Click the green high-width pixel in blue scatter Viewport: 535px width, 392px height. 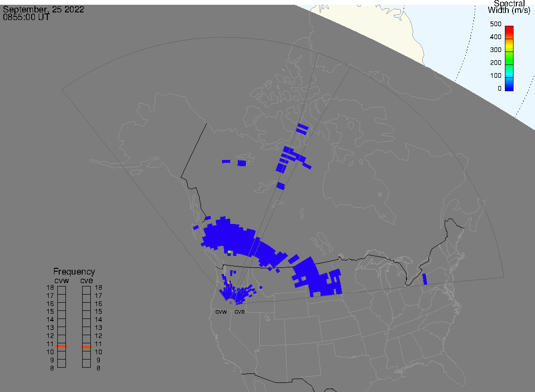tap(230, 252)
